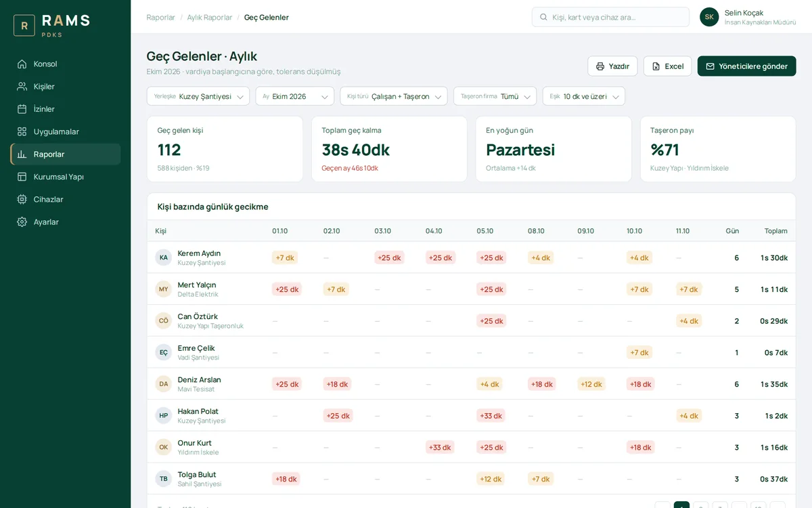
Task: Click the KA avatar for Kerem Aydın
Action: point(164,257)
